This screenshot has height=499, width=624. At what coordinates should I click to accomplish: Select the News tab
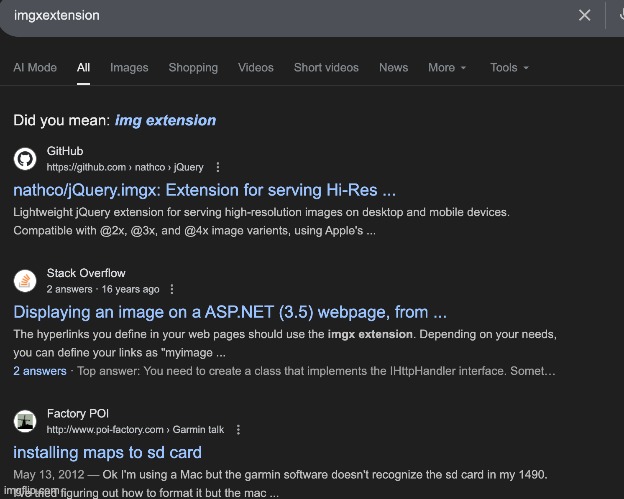pyautogui.click(x=393, y=68)
